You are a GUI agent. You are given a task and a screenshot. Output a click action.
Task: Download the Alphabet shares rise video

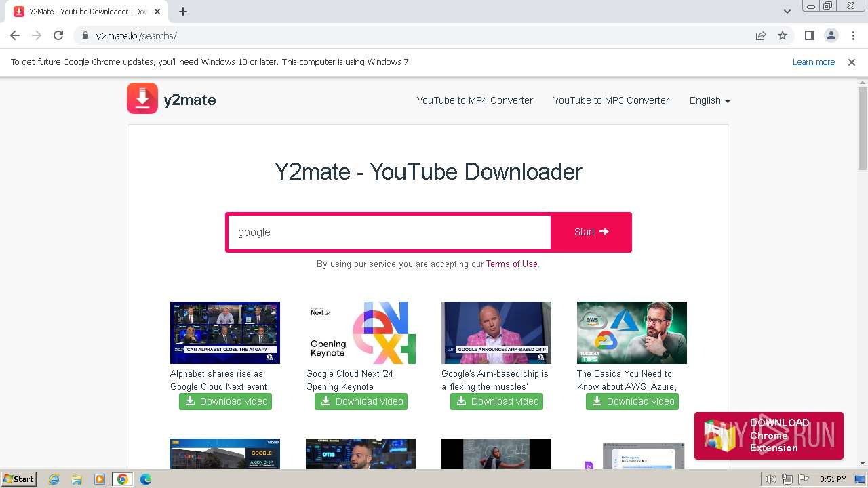coord(225,401)
